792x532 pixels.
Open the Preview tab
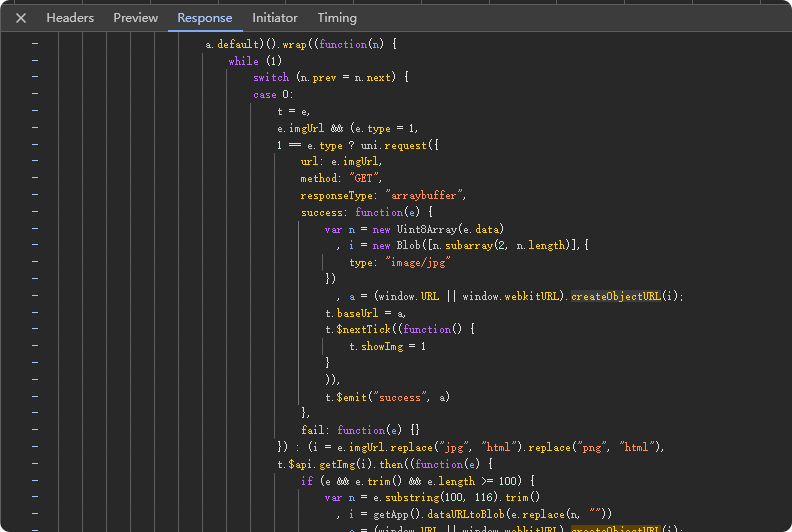pos(135,18)
